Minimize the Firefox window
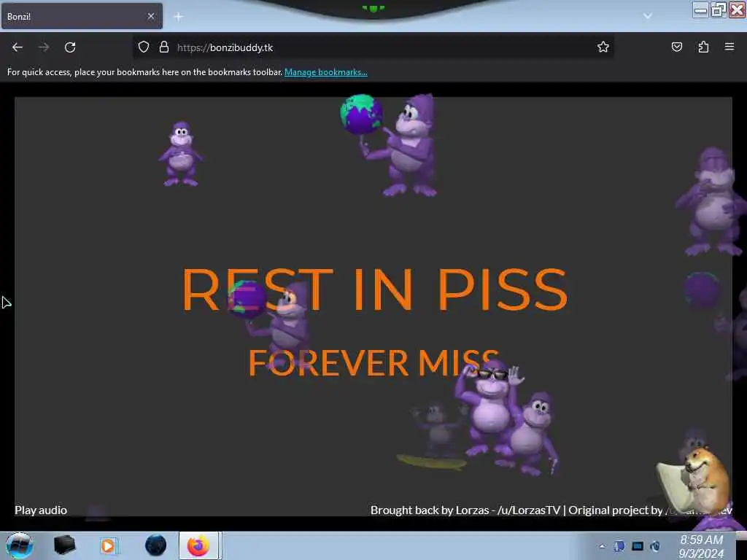 click(x=700, y=9)
